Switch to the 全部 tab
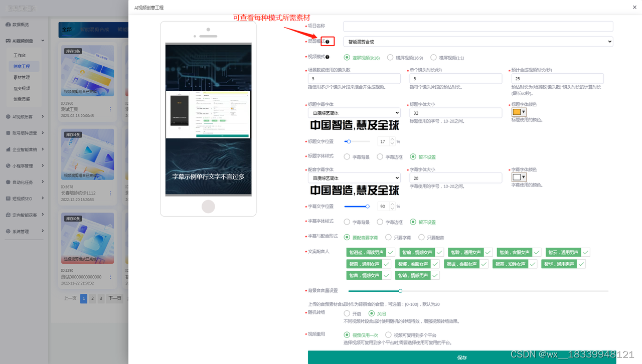 pyautogui.click(x=67, y=30)
